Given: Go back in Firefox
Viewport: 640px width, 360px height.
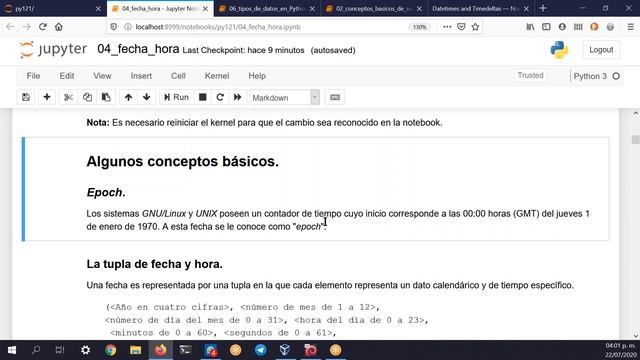Looking at the screenshot, I should pyautogui.click(x=10, y=27).
